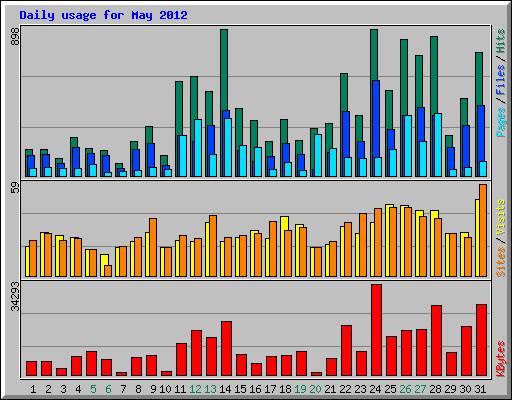Click day label 14 on the x-axis

225,389
